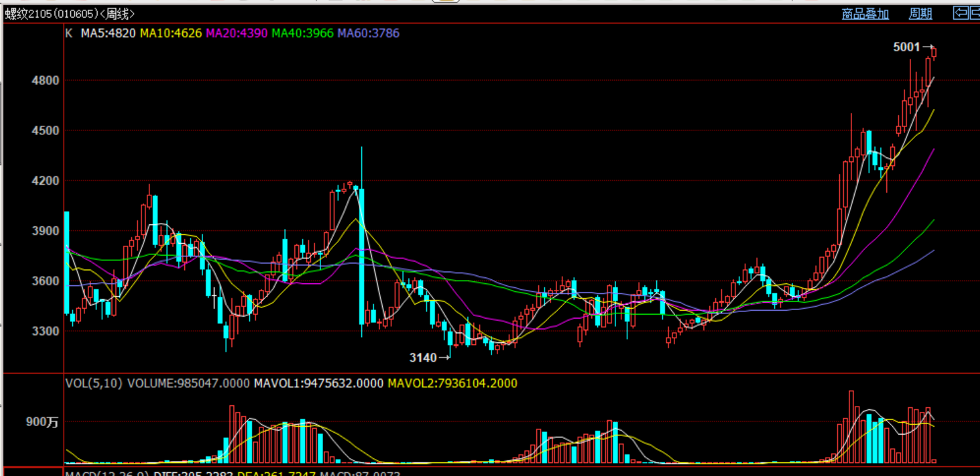
Task: Click the MA10:4626 indicator label
Action: pos(171,33)
